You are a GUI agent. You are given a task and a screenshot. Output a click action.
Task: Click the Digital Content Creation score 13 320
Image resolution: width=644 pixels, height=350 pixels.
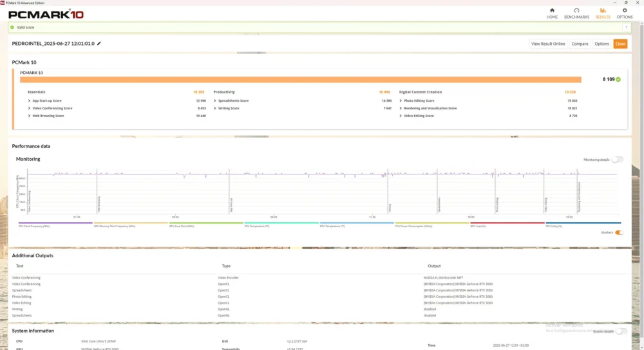tap(570, 92)
